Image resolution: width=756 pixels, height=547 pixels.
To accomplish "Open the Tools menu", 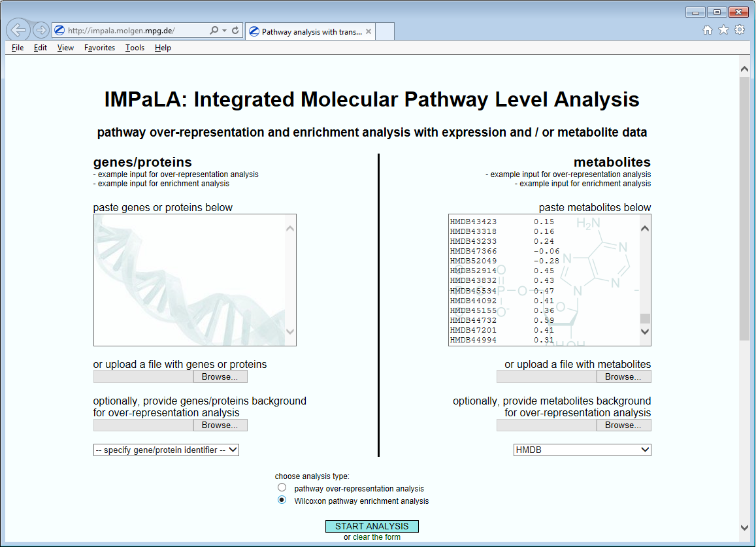I will coord(135,48).
